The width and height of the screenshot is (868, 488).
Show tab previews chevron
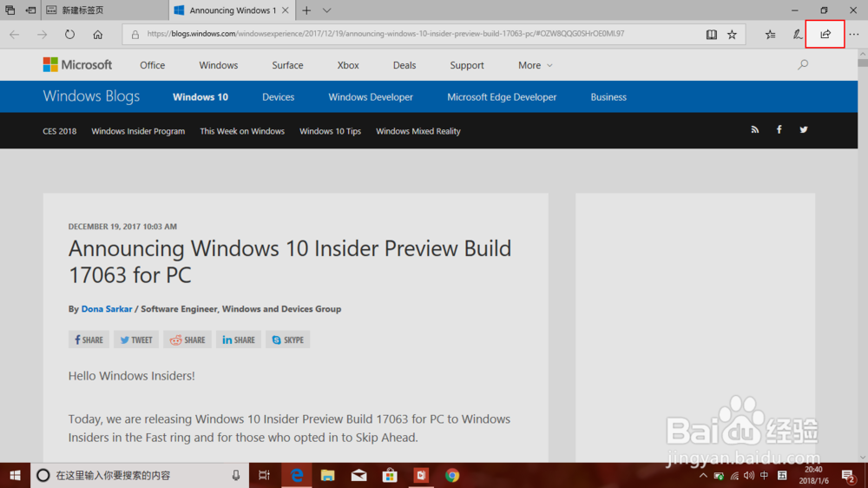(x=326, y=10)
